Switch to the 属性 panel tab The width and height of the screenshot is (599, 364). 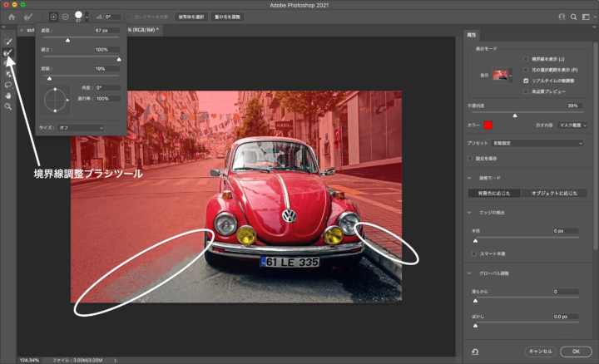click(472, 35)
